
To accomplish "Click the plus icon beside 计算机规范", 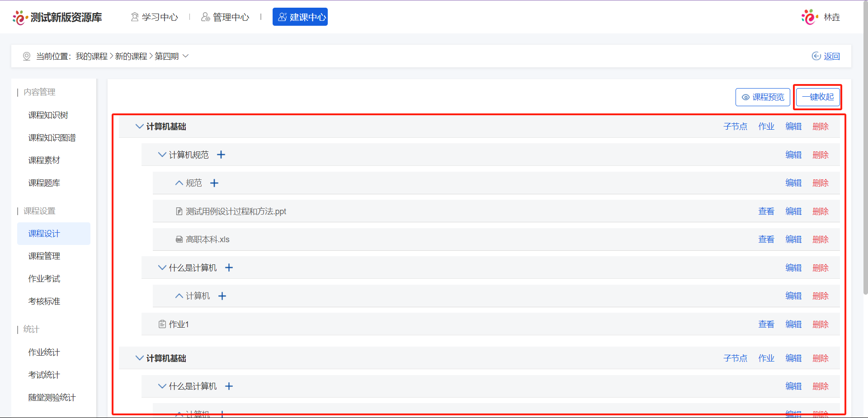I will (x=221, y=155).
